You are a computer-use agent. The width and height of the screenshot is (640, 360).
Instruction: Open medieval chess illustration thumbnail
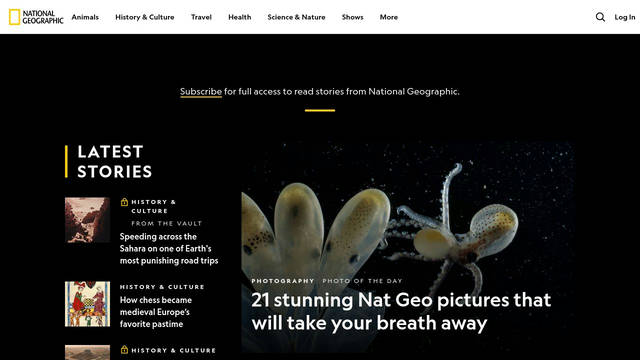click(x=87, y=304)
